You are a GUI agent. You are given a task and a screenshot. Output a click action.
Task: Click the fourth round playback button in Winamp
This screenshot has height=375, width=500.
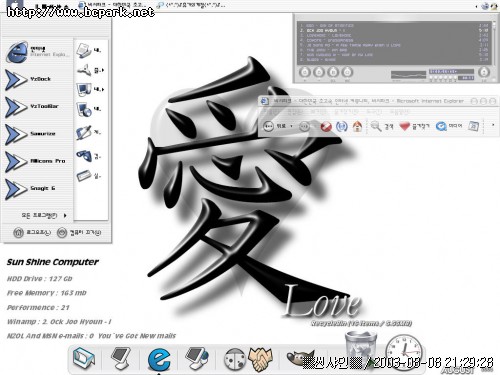(347, 72)
